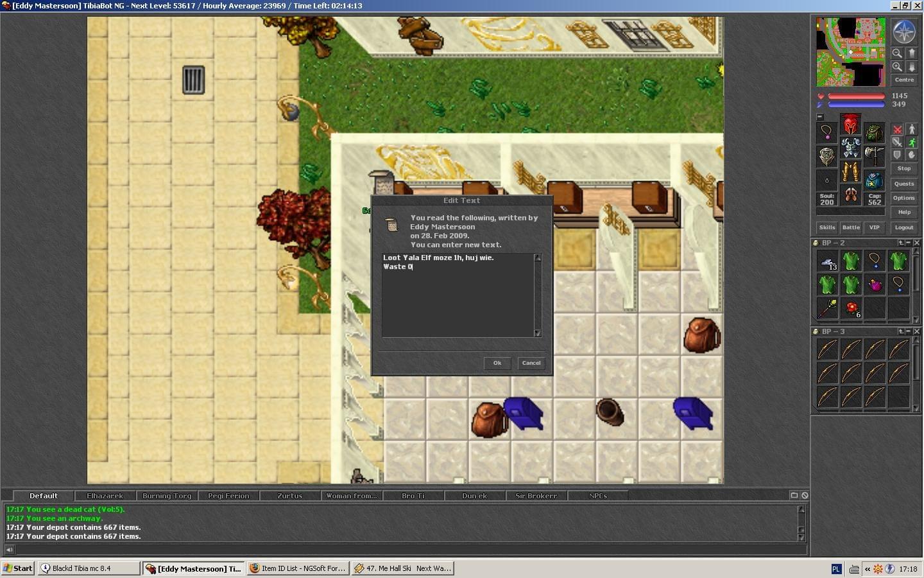Select the ring equipment slot
This screenshot has width=924, height=578.
(x=826, y=180)
